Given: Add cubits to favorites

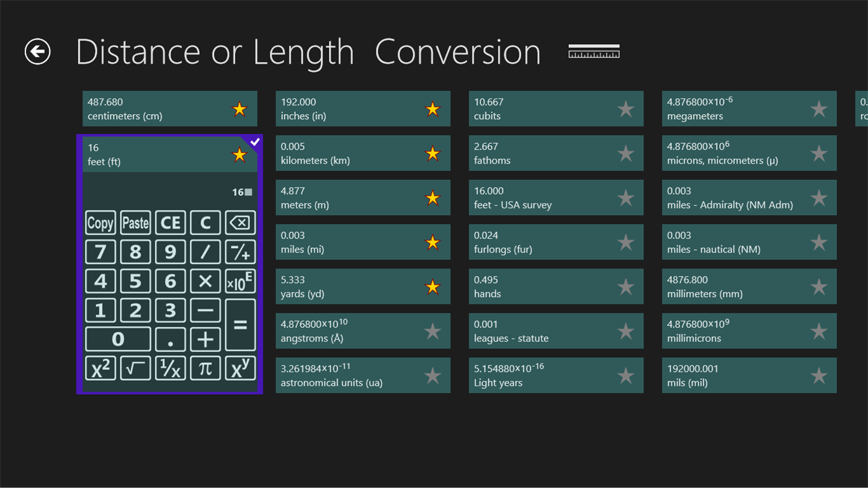Looking at the screenshot, I should (x=625, y=109).
